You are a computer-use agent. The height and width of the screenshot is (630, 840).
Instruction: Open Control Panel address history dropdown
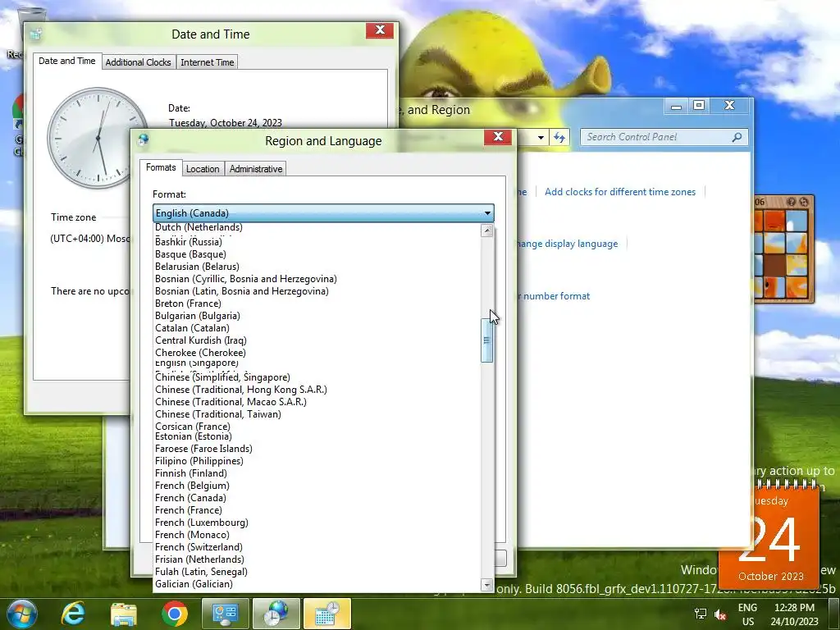tap(541, 138)
